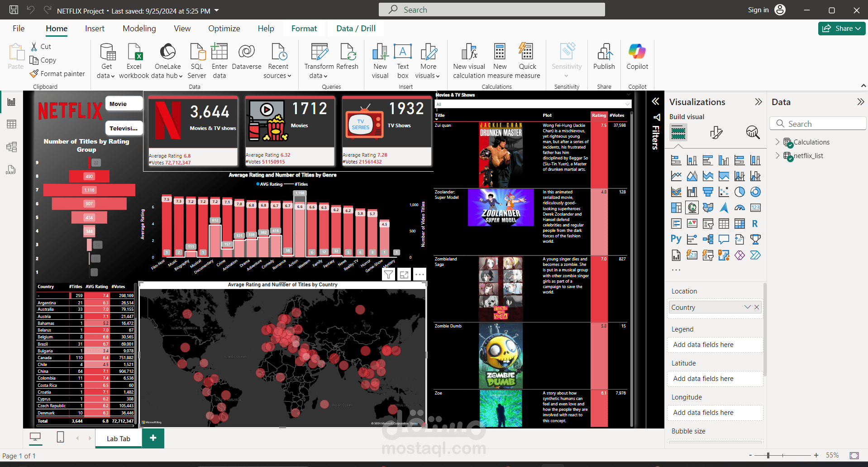Click the Excel workbook data source icon
This screenshot has width=868, height=467.
pos(134,52)
